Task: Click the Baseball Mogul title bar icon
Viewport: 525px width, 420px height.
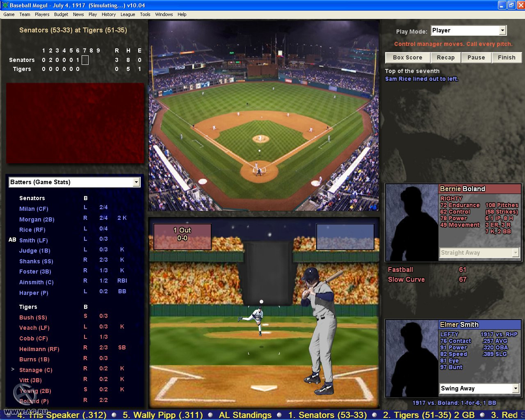Action: (5, 5)
